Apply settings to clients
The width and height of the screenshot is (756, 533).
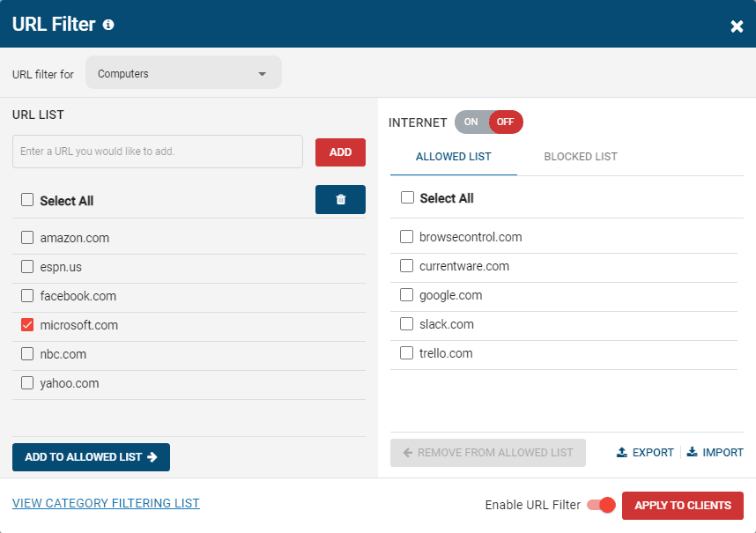click(x=683, y=506)
